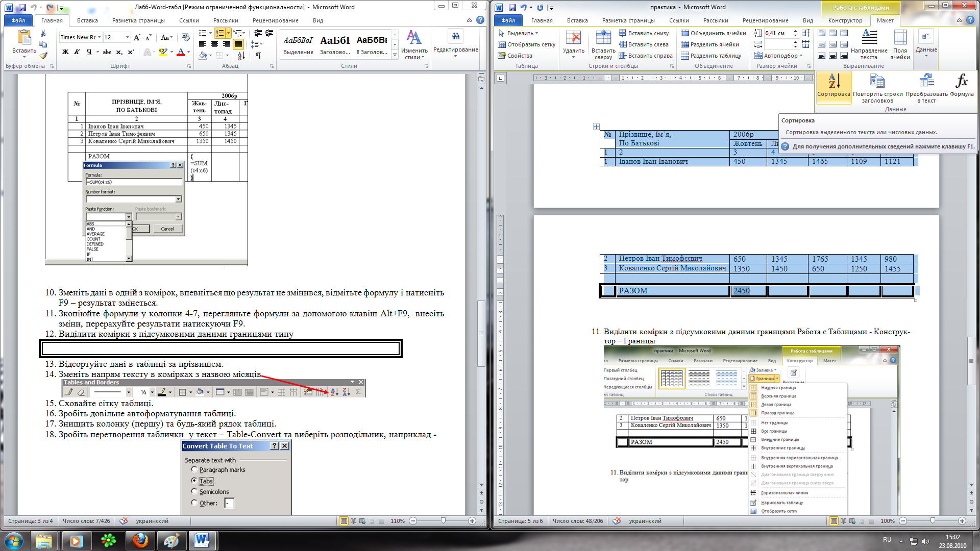Click Strikethrough icon in left Word ribbon
The height and width of the screenshot is (551, 980).
click(107, 52)
